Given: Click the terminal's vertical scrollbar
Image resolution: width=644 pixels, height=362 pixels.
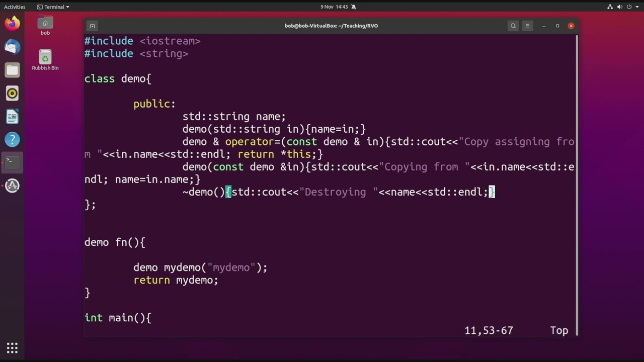Looking at the screenshot, I should (x=577, y=184).
